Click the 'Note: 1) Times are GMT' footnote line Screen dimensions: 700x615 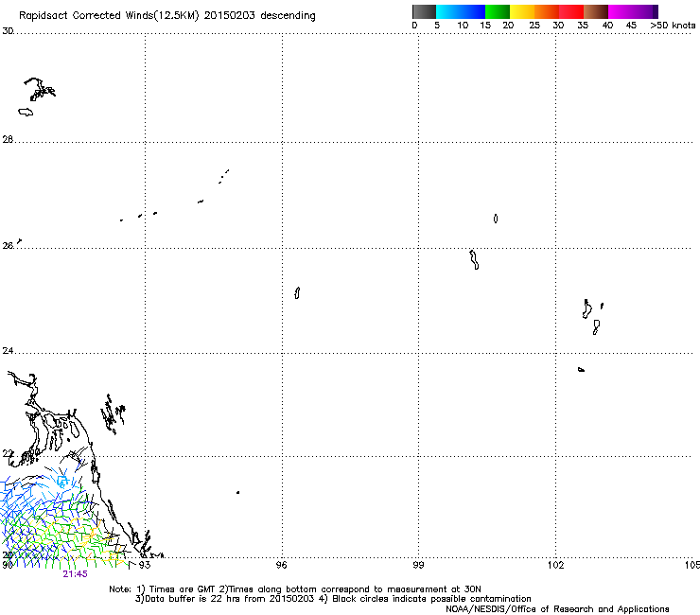tap(295, 589)
